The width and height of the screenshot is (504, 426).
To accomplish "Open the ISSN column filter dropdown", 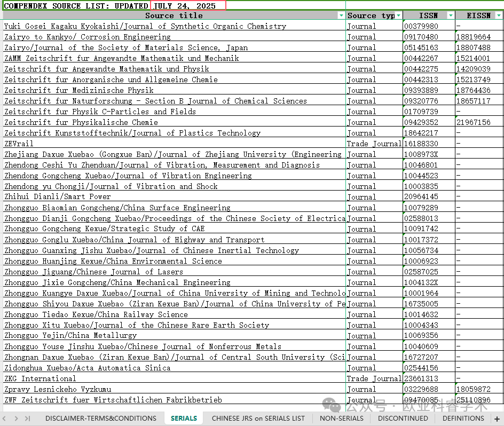I will [451, 15].
